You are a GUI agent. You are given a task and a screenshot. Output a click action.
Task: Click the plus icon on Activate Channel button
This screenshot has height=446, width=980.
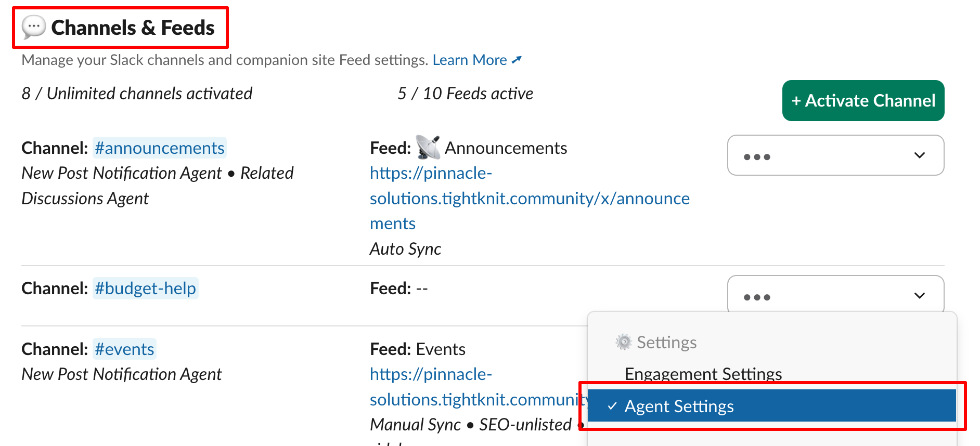[x=797, y=100]
